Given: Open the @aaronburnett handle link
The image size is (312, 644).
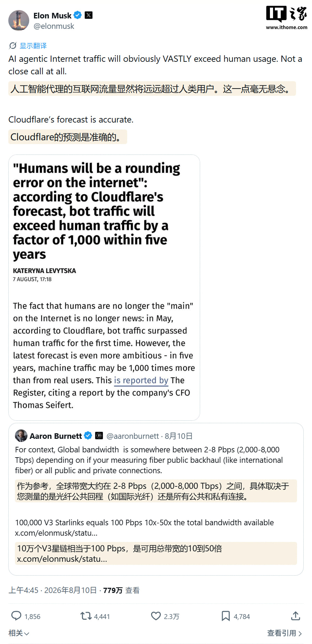Looking at the screenshot, I should (132, 436).
